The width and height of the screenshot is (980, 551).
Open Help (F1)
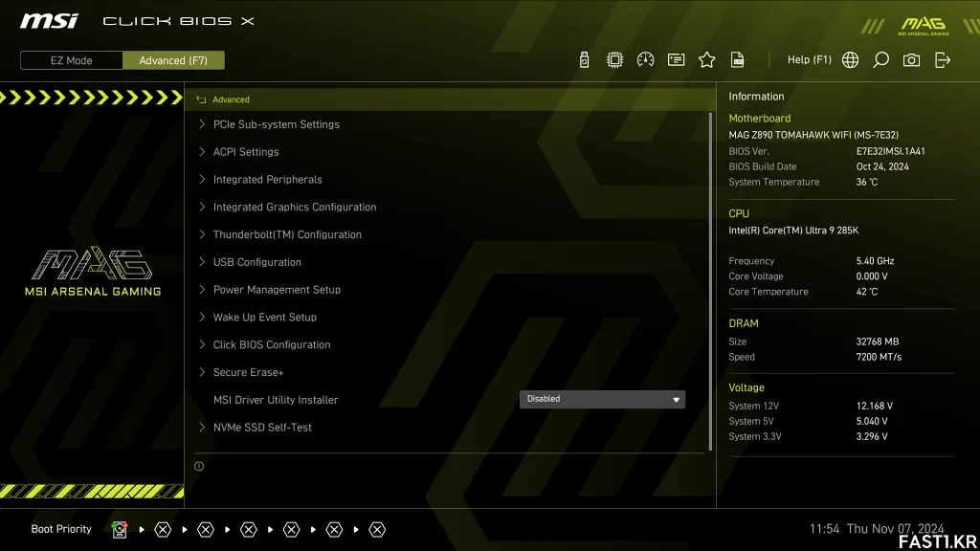click(x=809, y=60)
